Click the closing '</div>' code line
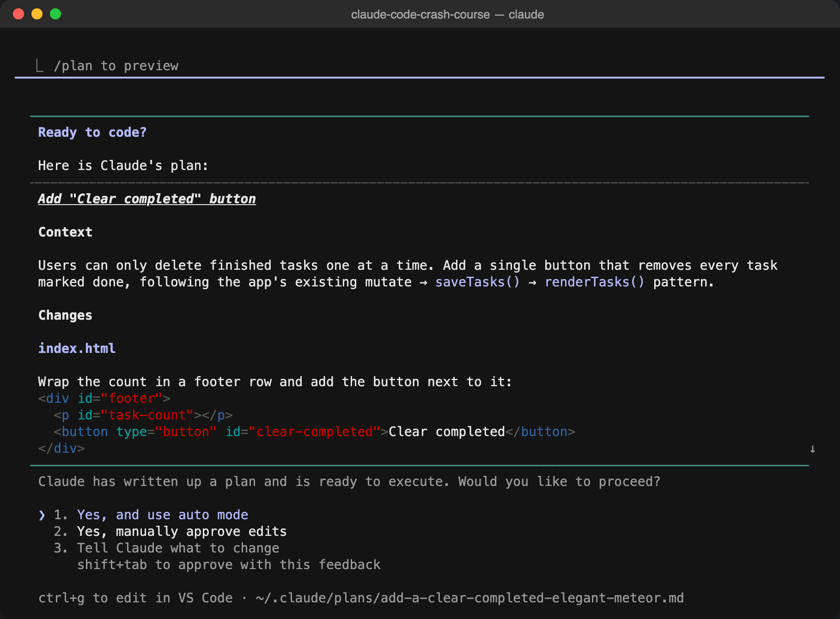The width and height of the screenshot is (840, 619). click(61, 448)
